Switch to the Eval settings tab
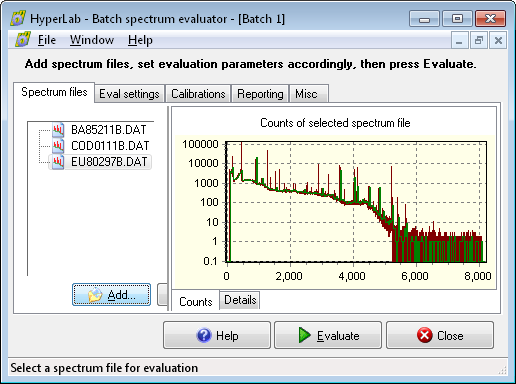Screen dimensions: 516x384 tap(129, 94)
